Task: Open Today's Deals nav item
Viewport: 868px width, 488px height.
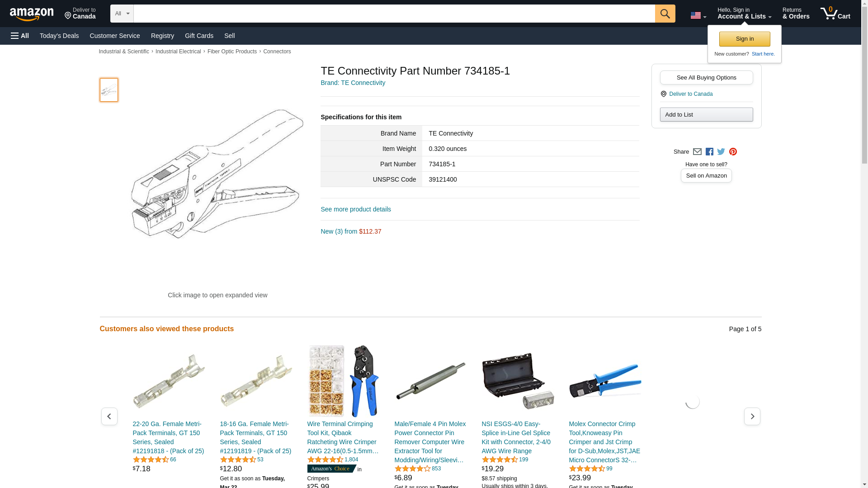Action: coord(59,36)
